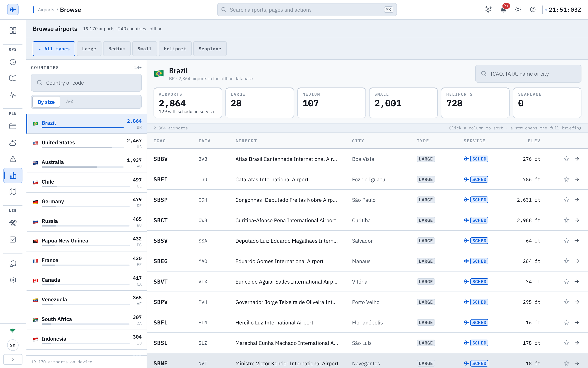The image size is (588, 368).
Task: Select Papua New Guinea in countries list
Action: [87, 241]
